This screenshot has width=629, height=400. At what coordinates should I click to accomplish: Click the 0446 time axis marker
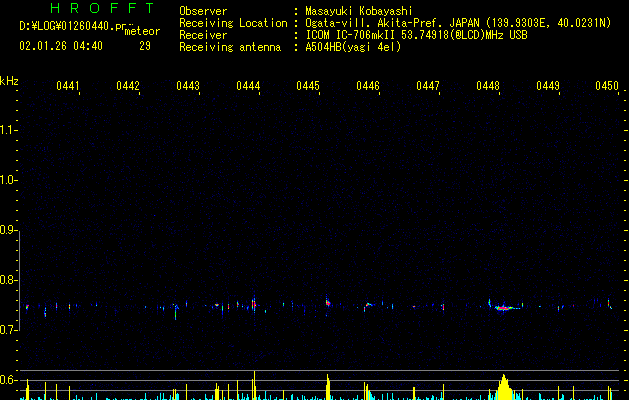click(368, 86)
